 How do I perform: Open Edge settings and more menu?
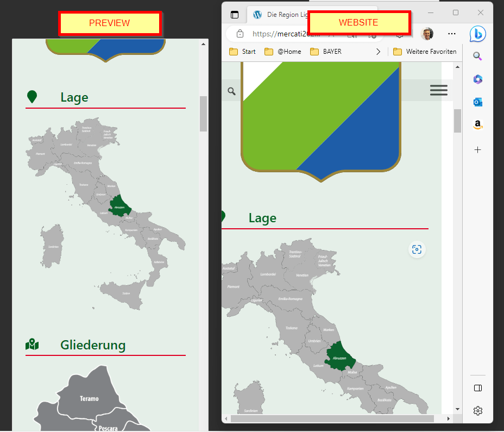click(x=451, y=34)
